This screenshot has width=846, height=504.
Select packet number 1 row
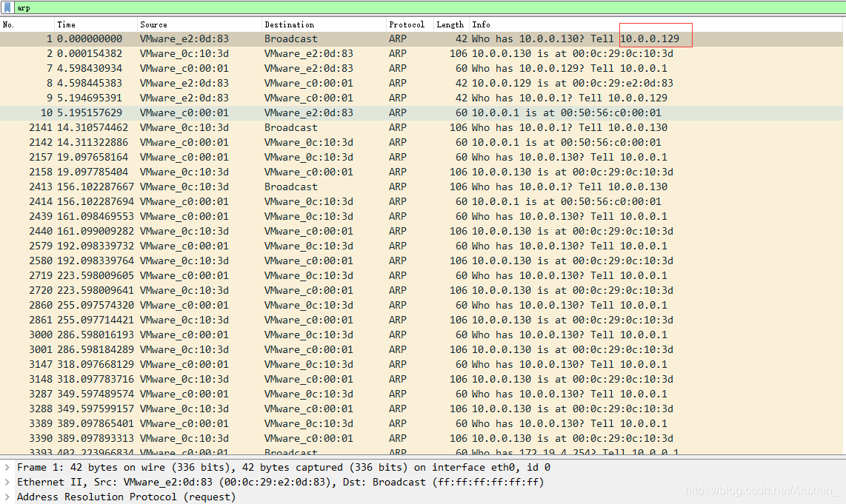click(x=422, y=38)
